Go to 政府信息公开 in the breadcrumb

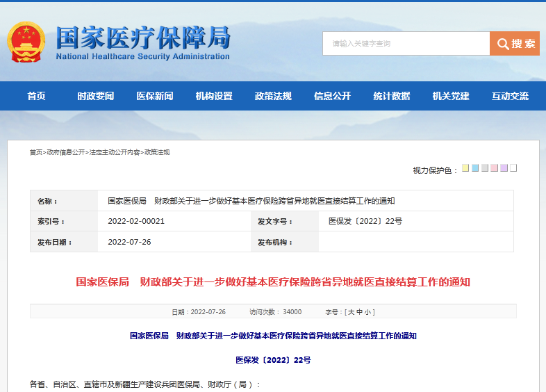[x=66, y=152]
